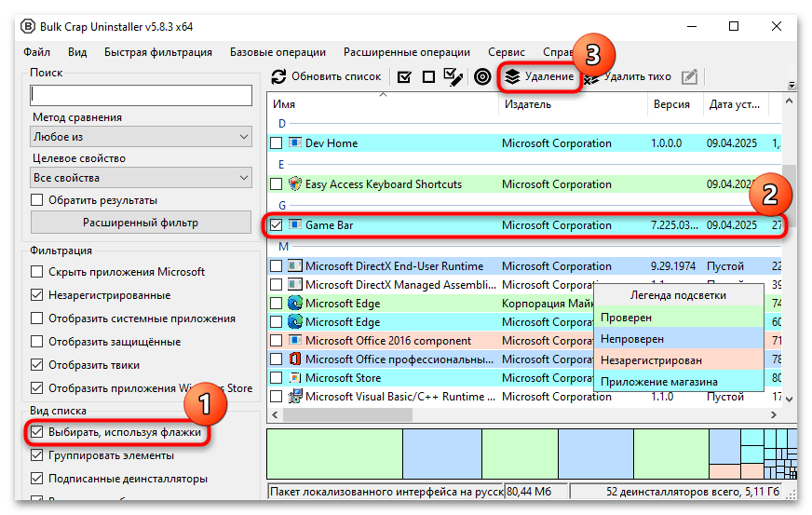812x515 pixels.
Task: Click Удалить тихо button
Action: coord(638,76)
